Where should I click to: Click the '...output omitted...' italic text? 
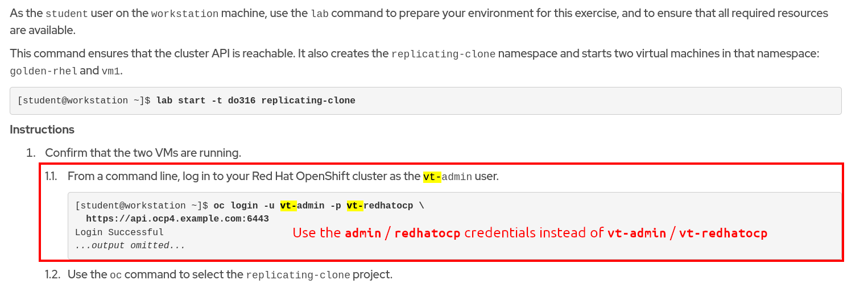130,245
